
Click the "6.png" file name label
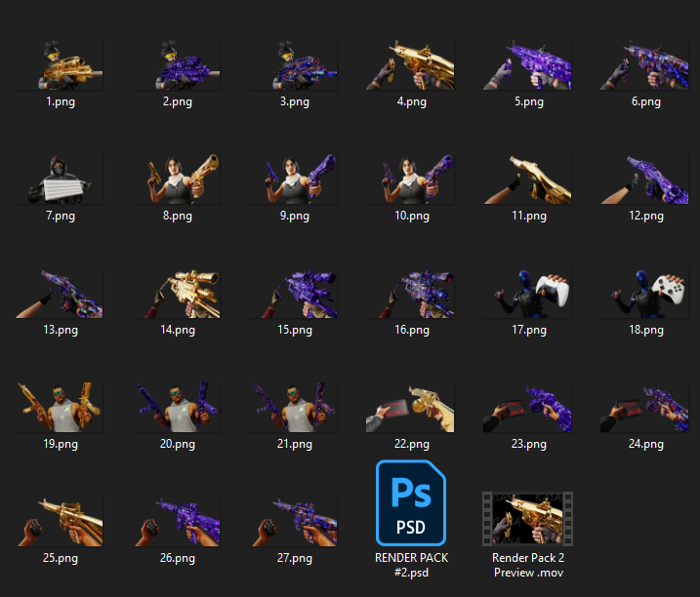tap(646, 101)
